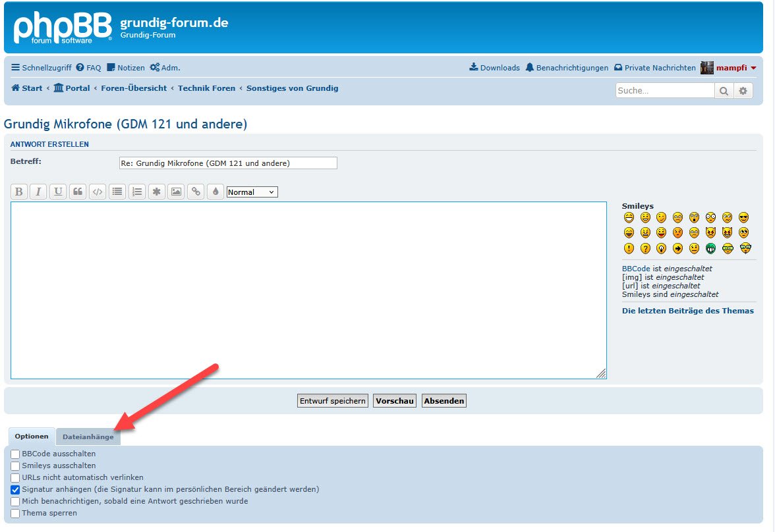The height and width of the screenshot is (532, 775).
Task: Click the underline formatting button
Action: pyautogui.click(x=58, y=192)
